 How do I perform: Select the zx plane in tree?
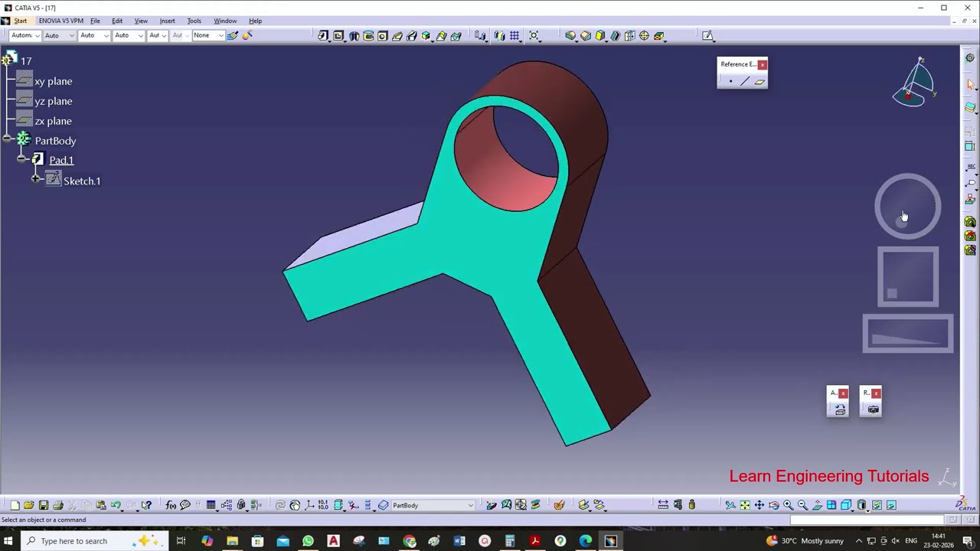pyautogui.click(x=53, y=121)
